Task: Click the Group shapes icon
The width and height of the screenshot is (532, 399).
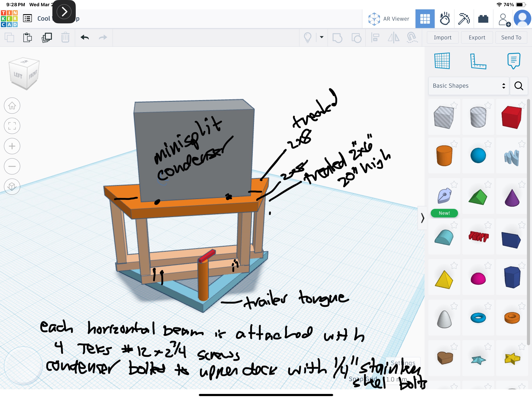Action: 337,38
